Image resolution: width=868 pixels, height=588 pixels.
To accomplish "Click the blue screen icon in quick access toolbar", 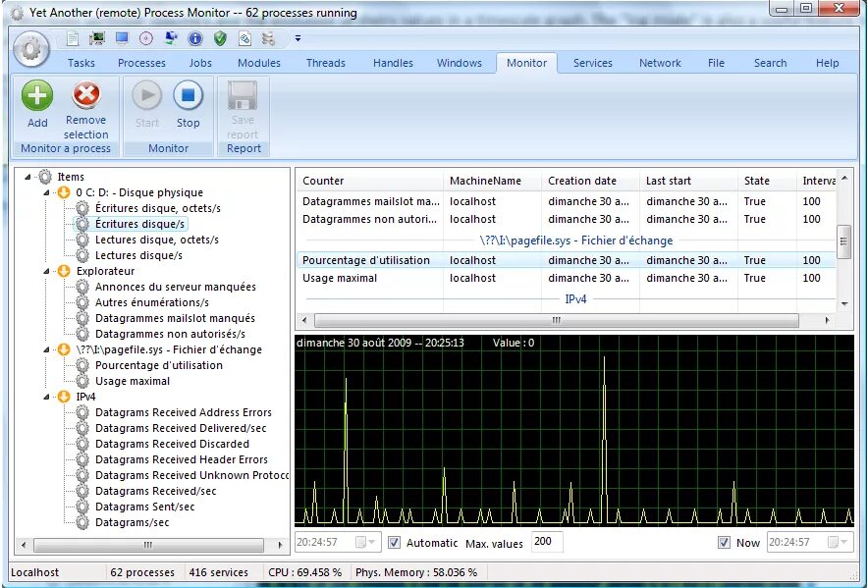I will [x=122, y=38].
